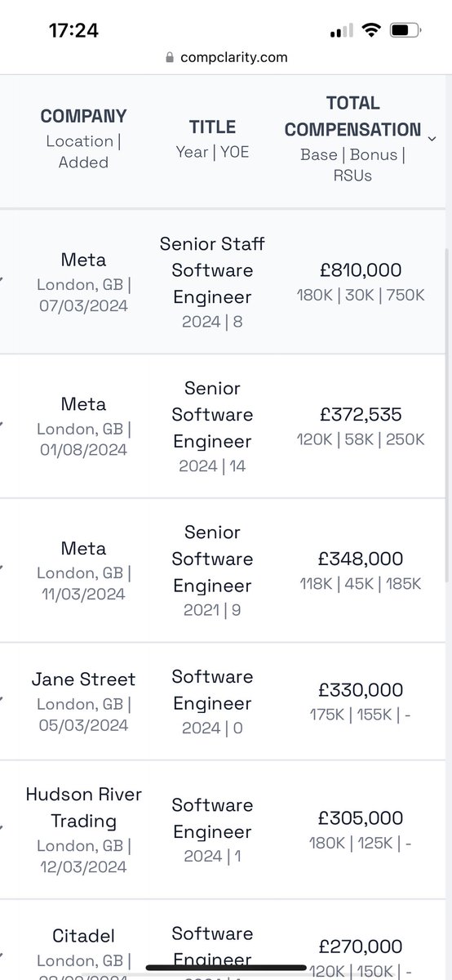The height and width of the screenshot is (980, 452).
Task: Sort by the COMPANY column header
Action: point(83,116)
